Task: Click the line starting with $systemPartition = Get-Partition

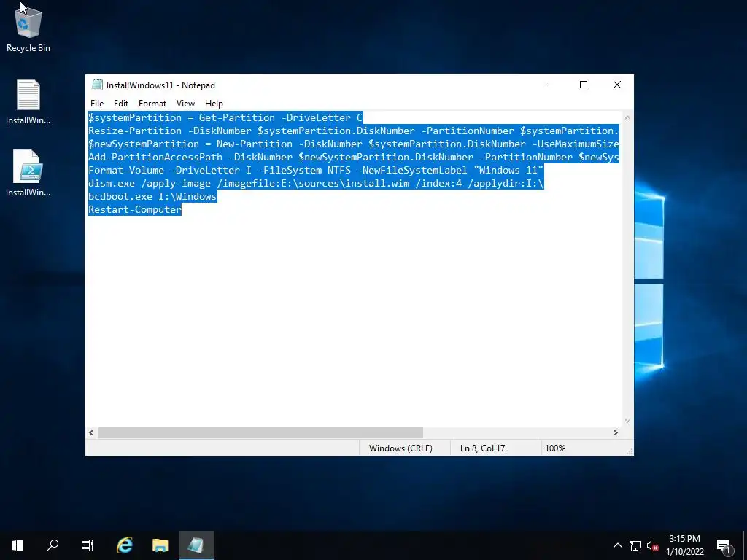Action: click(225, 117)
